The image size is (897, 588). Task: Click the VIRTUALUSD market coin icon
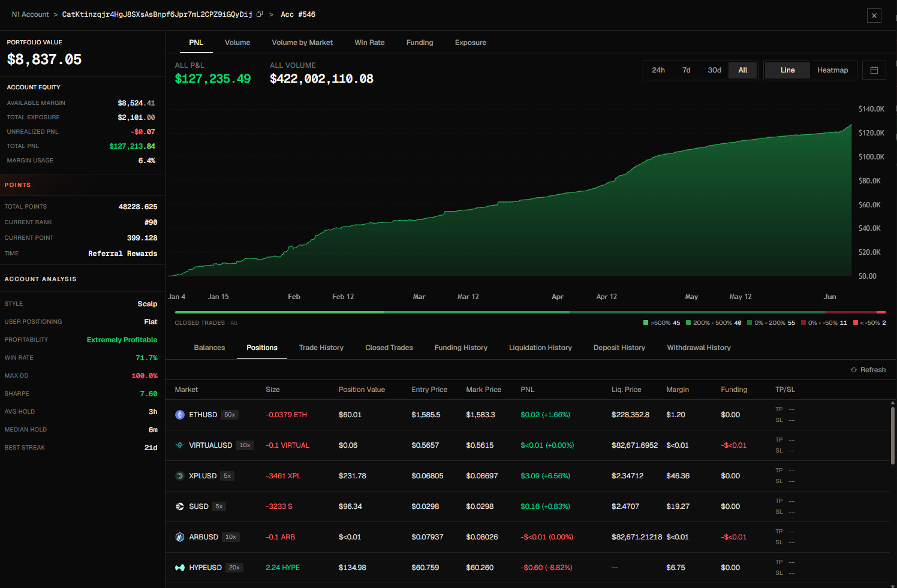click(x=180, y=445)
